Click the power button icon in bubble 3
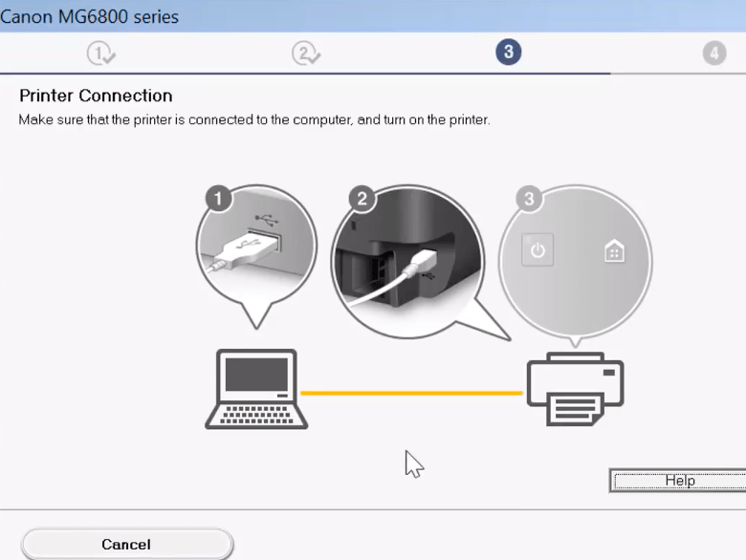This screenshot has height=560, width=746. click(538, 249)
